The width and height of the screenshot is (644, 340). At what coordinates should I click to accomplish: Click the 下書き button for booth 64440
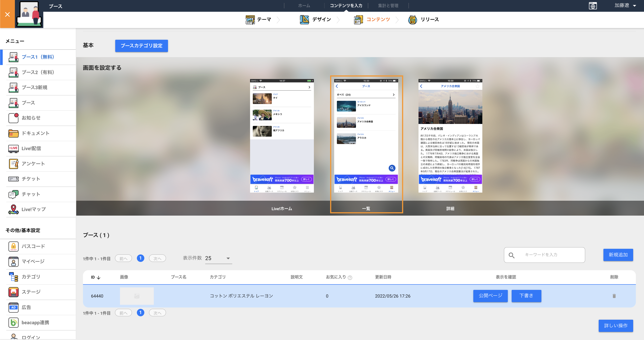click(x=526, y=296)
